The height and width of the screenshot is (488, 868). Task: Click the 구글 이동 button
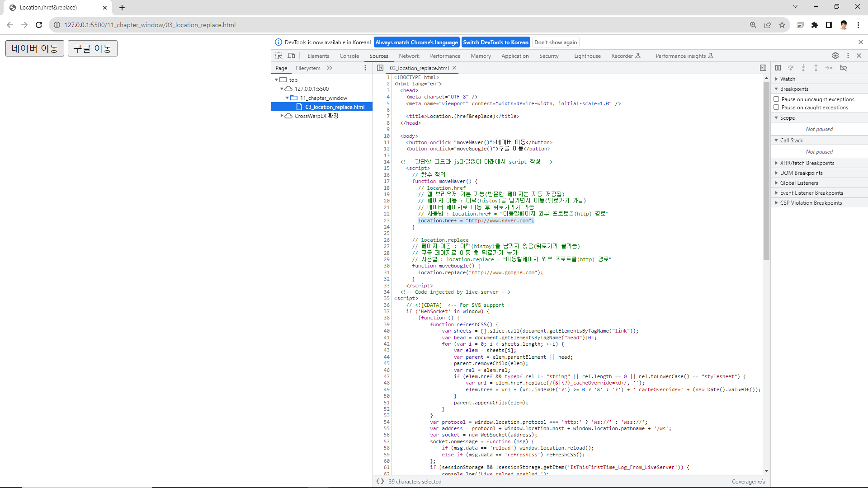pyautogui.click(x=93, y=48)
